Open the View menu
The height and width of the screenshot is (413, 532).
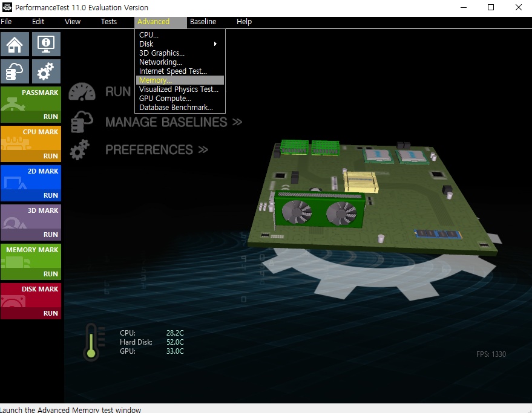click(72, 22)
